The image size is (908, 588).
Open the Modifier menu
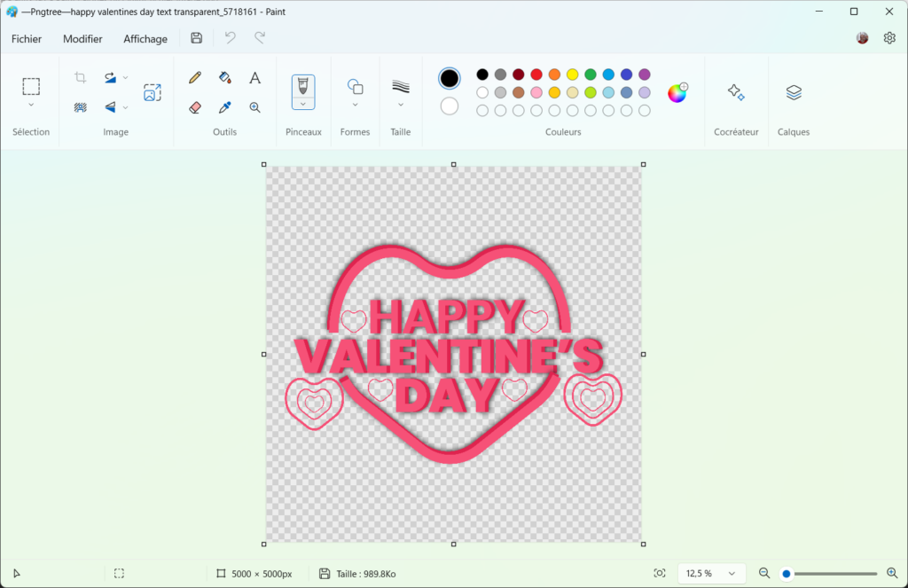point(82,39)
